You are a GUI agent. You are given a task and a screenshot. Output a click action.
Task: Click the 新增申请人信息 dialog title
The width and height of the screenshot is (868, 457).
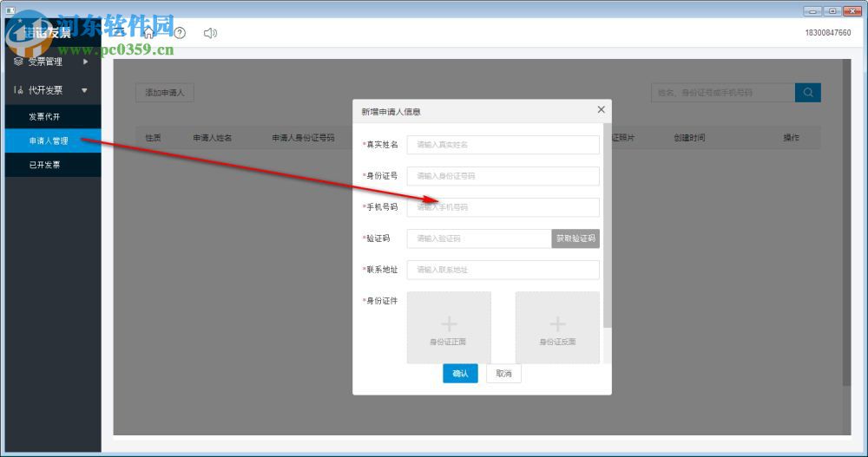391,112
